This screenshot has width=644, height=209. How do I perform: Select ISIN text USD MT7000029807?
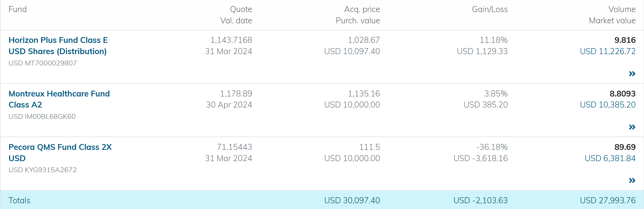43,63
